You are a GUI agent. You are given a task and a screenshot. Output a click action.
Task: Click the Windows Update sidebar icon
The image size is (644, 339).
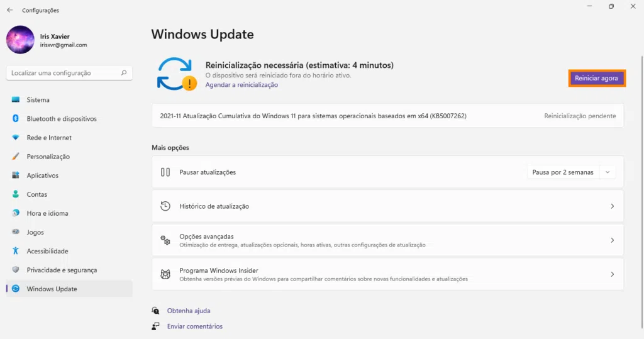pos(16,289)
